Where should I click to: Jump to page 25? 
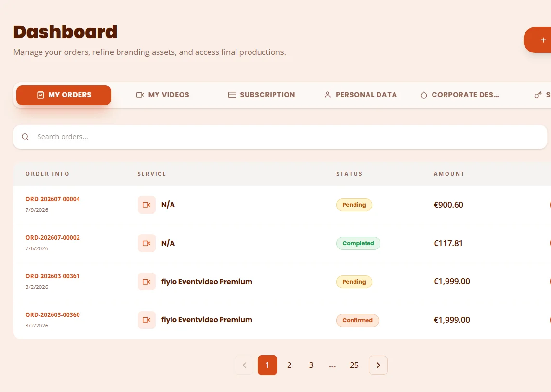[354, 366]
